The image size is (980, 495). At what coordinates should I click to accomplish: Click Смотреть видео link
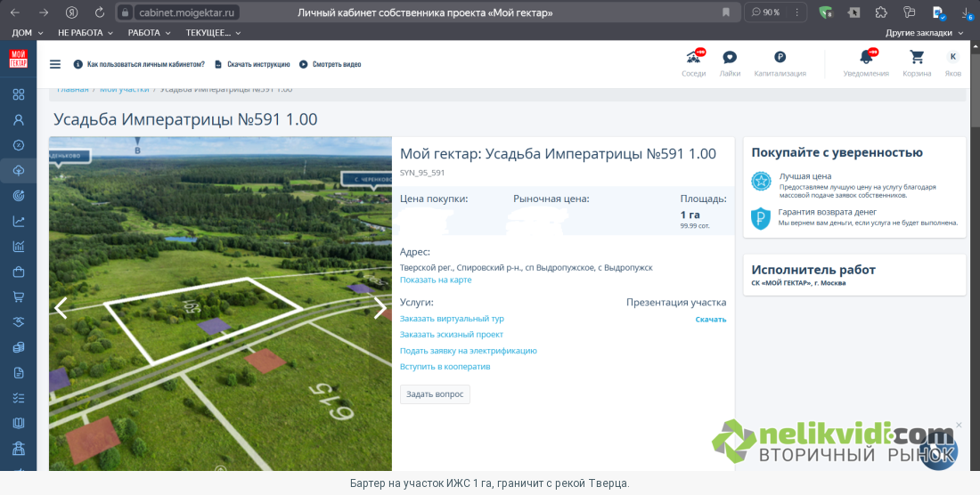tap(331, 64)
